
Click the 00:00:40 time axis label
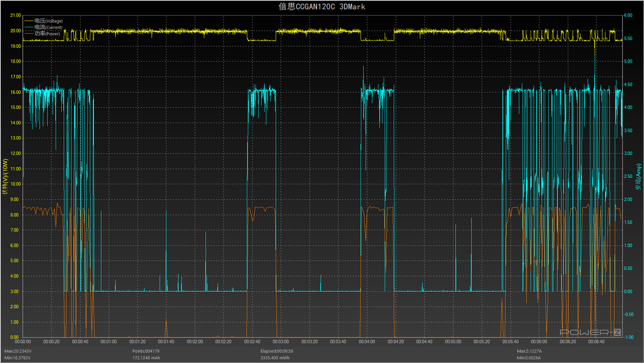(80, 341)
